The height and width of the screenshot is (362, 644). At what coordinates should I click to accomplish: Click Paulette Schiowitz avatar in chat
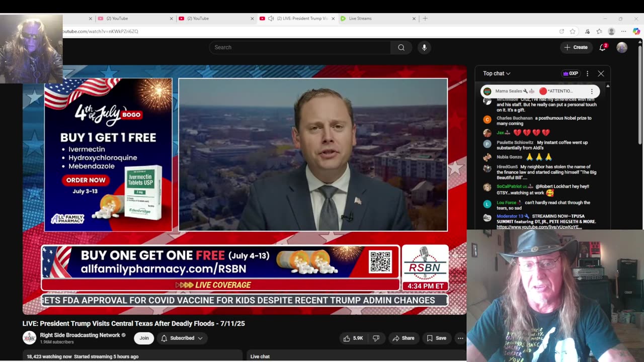pos(487,144)
